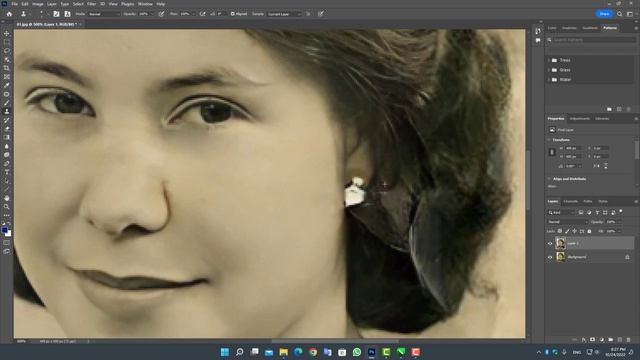Select the Hand tool
The width and height of the screenshot is (640, 360).
pyautogui.click(x=7, y=198)
